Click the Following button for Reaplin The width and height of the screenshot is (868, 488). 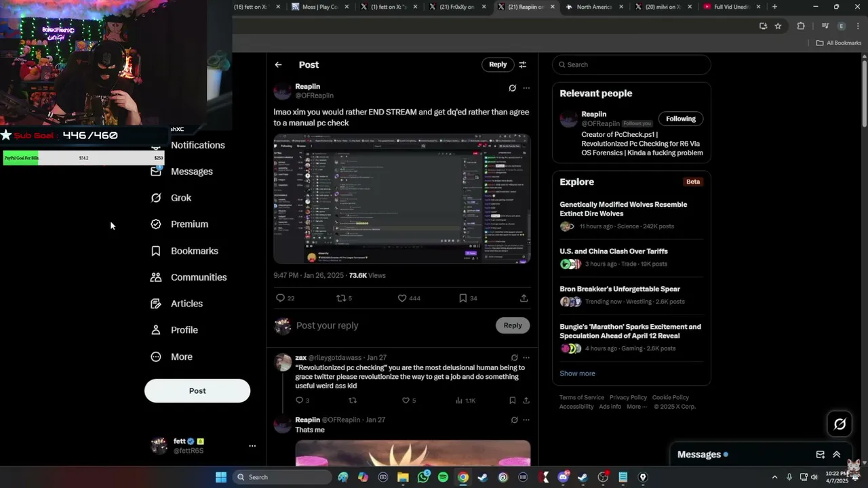pos(681,119)
